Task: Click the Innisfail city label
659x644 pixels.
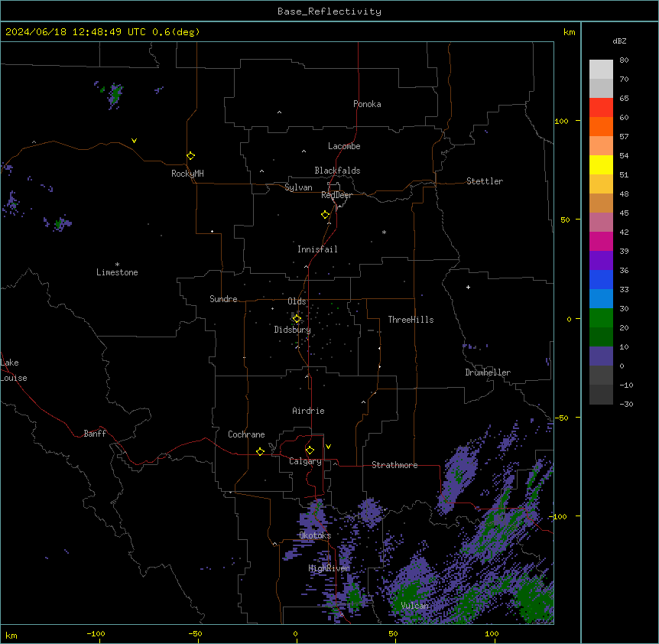Action: tap(317, 249)
